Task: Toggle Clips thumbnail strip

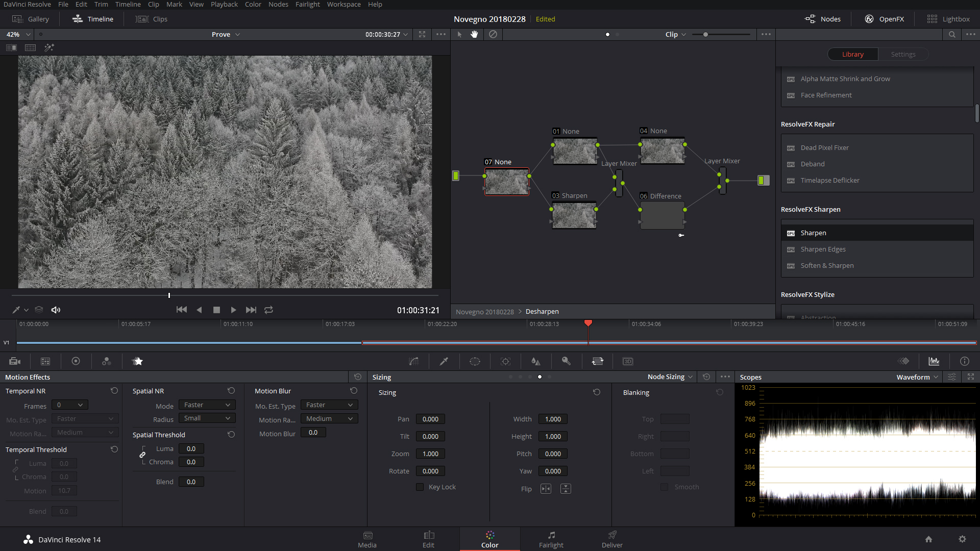Action: pos(152,19)
